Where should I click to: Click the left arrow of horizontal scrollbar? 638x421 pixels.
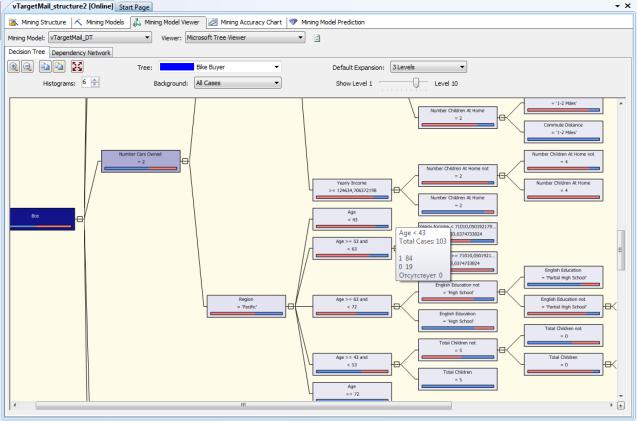click(15, 405)
